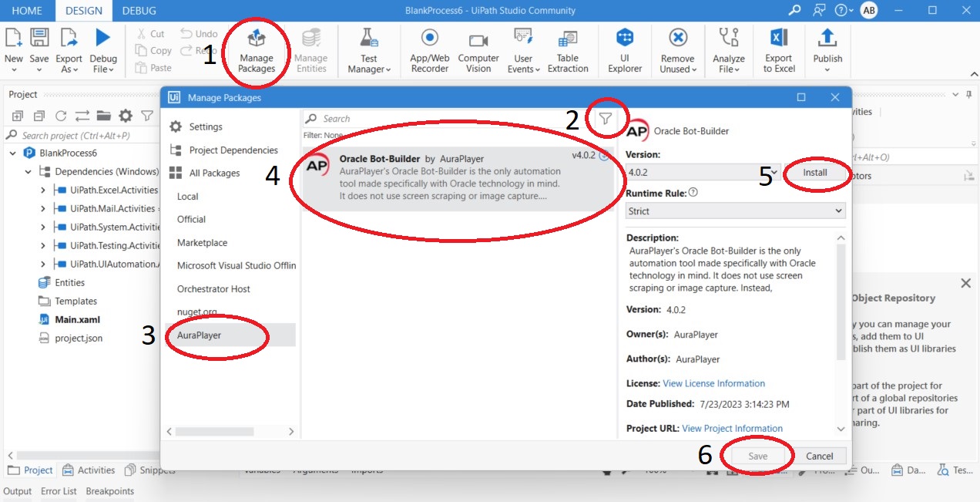Click Install for Oracle Bot-Builder

(x=815, y=173)
